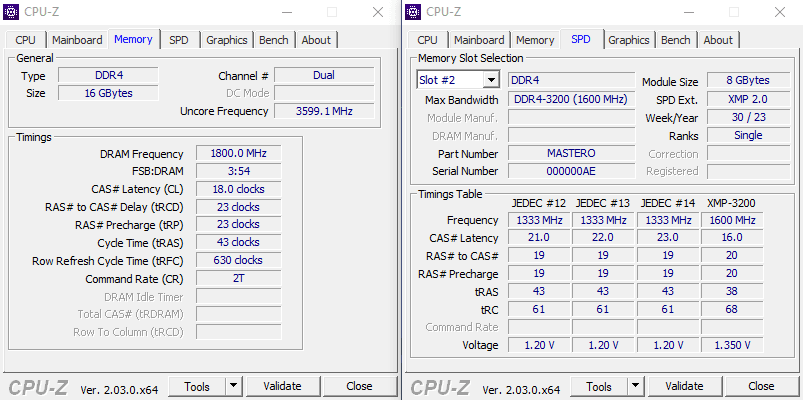The height and width of the screenshot is (400, 803).
Task: Switch to the Memory tab in the right window
Action: (x=535, y=40)
